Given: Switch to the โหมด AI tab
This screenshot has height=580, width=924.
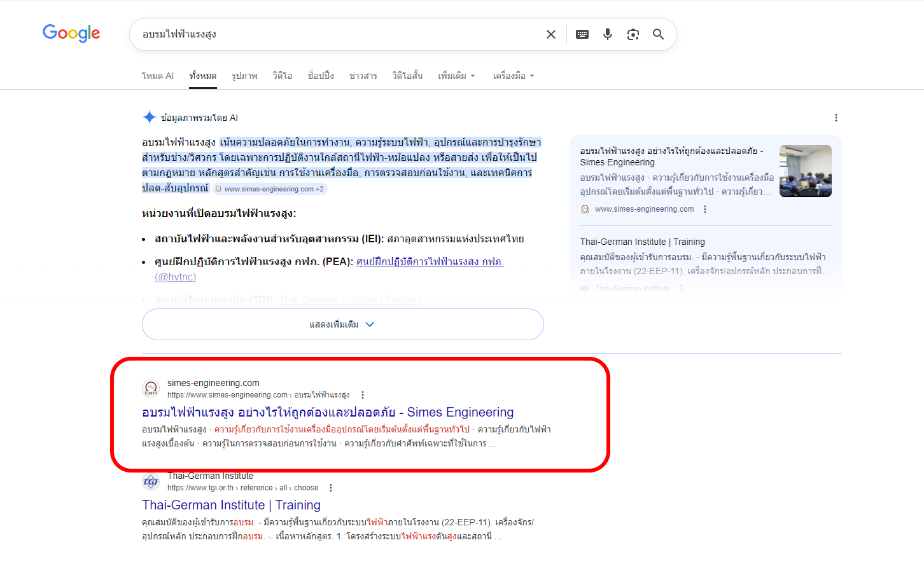Looking at the screenshot, I should point(157,76).
